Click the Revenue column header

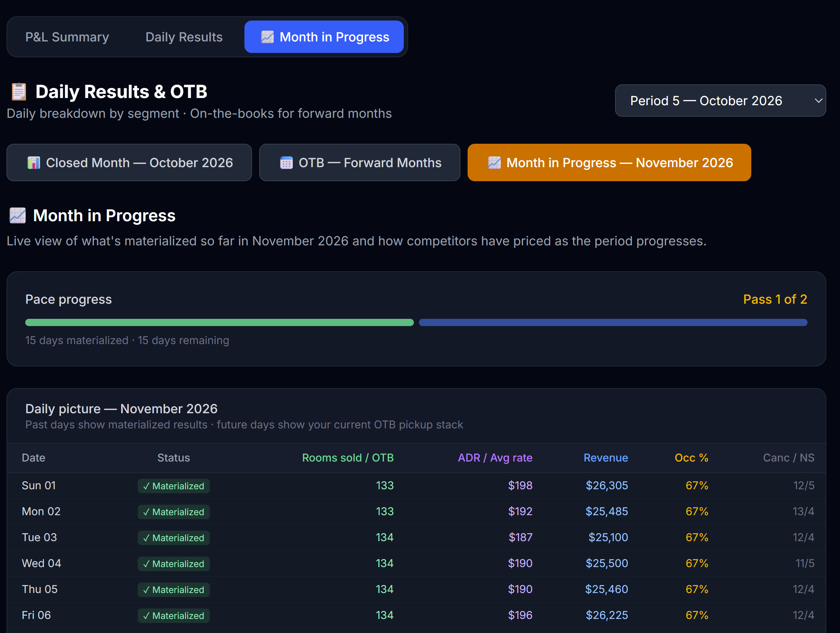[x=606, y=458]
